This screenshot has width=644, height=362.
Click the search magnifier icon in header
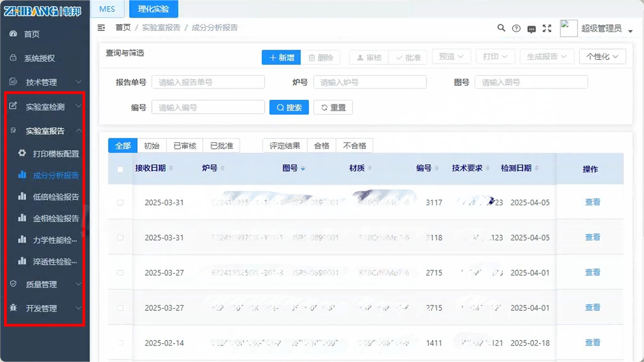pyautogui.click(x=501, y=28)
